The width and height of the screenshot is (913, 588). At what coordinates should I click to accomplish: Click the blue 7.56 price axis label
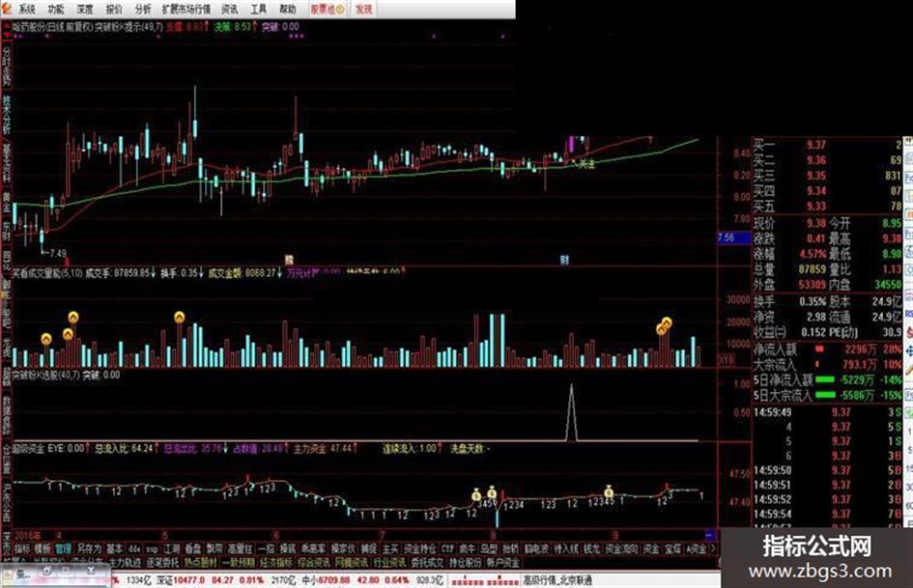point(733,238)
